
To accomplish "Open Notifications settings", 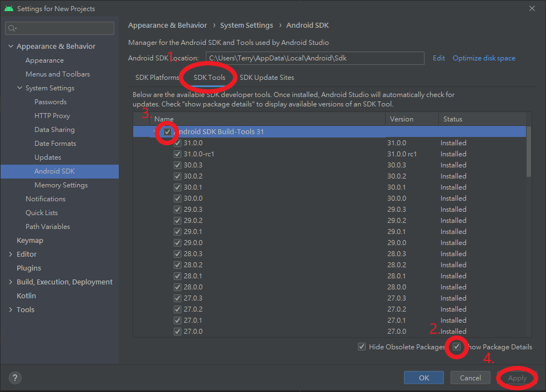I will 46,199.
